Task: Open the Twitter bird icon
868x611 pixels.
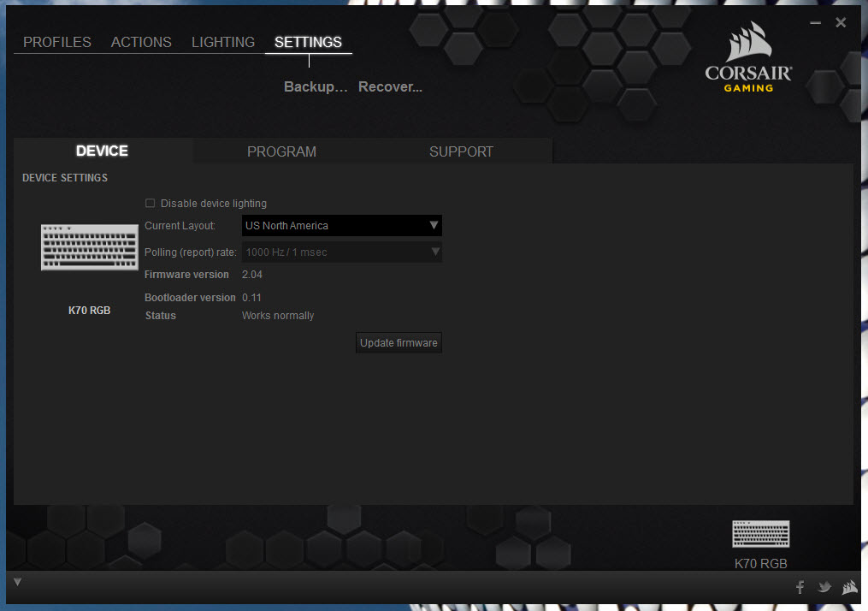Action: [x=824, y=587]
